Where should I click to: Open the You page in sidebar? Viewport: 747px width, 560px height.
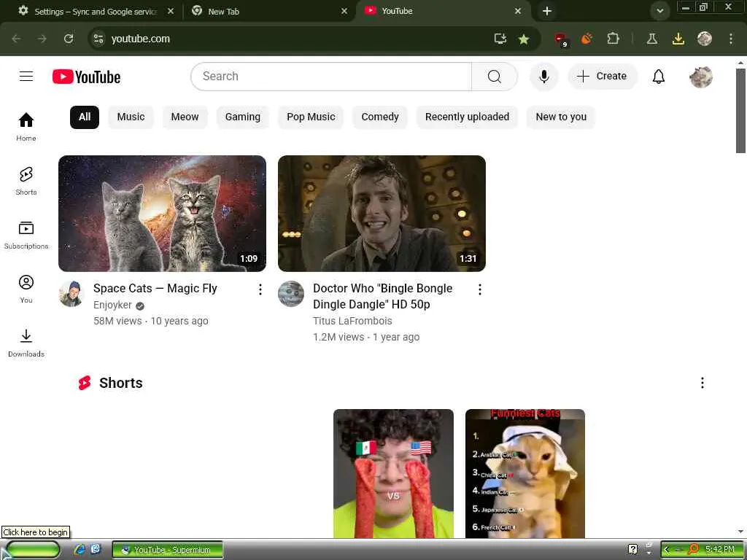coord(26,289)
